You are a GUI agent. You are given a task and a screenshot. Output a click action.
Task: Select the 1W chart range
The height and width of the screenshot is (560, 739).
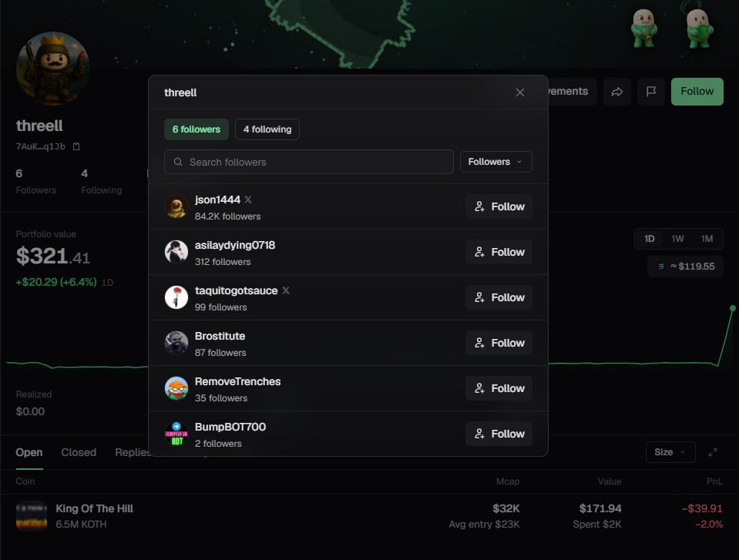tap(677, 239)
